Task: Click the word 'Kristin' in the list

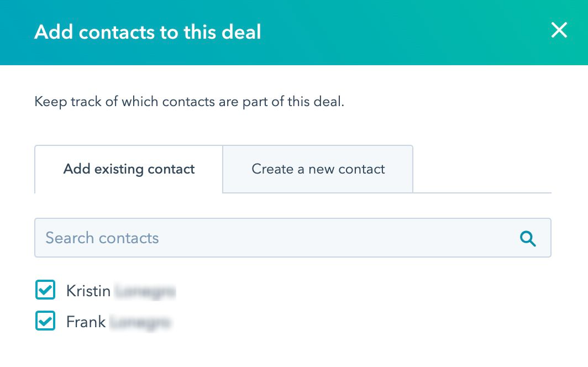Action: click(88, 291)
